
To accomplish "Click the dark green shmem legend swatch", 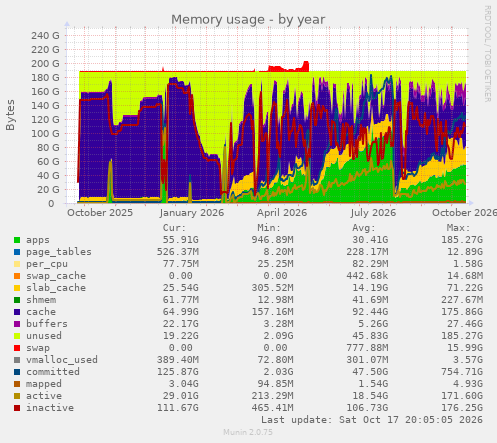I will pyautogui.click(x=17, y=300).
